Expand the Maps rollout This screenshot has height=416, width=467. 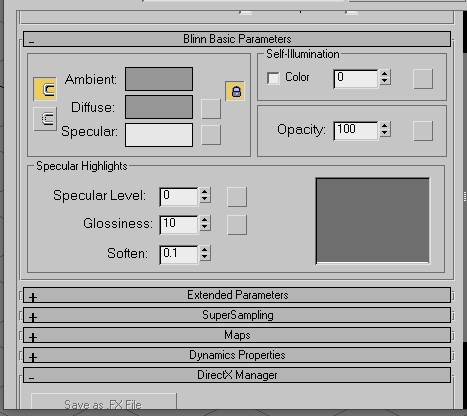237,335
